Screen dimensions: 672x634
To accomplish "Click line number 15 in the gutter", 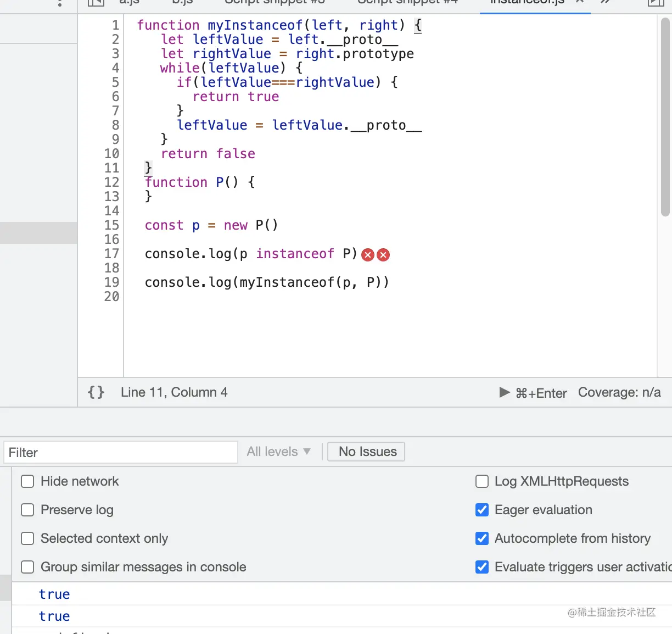I will (111, 225).
